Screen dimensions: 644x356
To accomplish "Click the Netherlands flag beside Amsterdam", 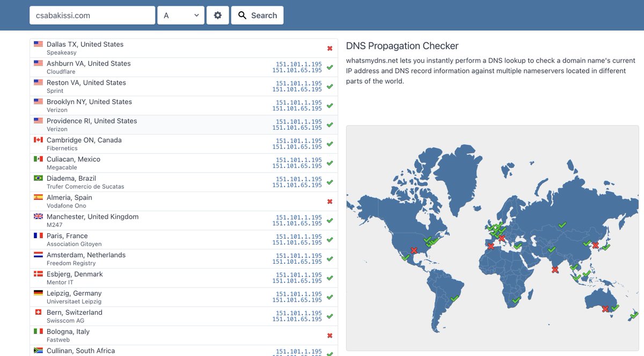I will [38, 255].
